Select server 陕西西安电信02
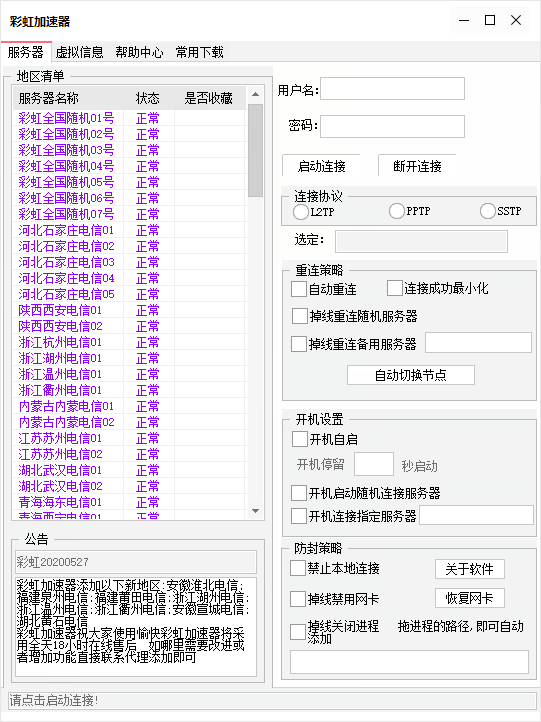The height and width of the screenshot is (722, 541). tap(60, 326)
